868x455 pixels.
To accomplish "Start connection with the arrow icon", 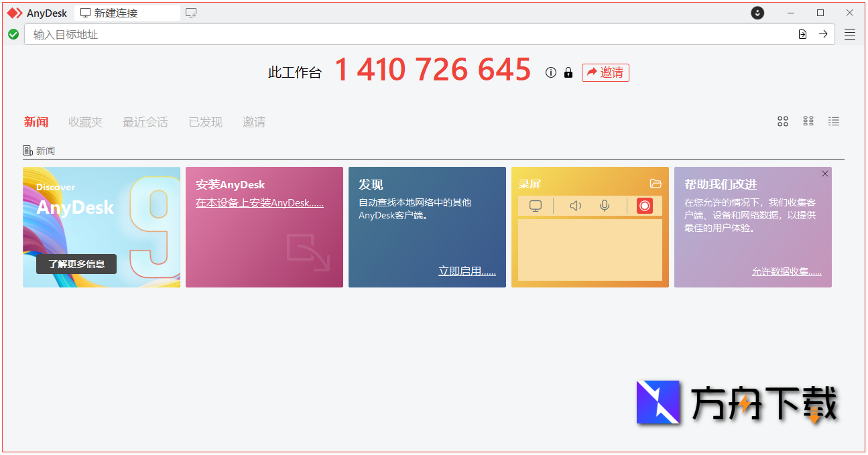I will point(824,34).
